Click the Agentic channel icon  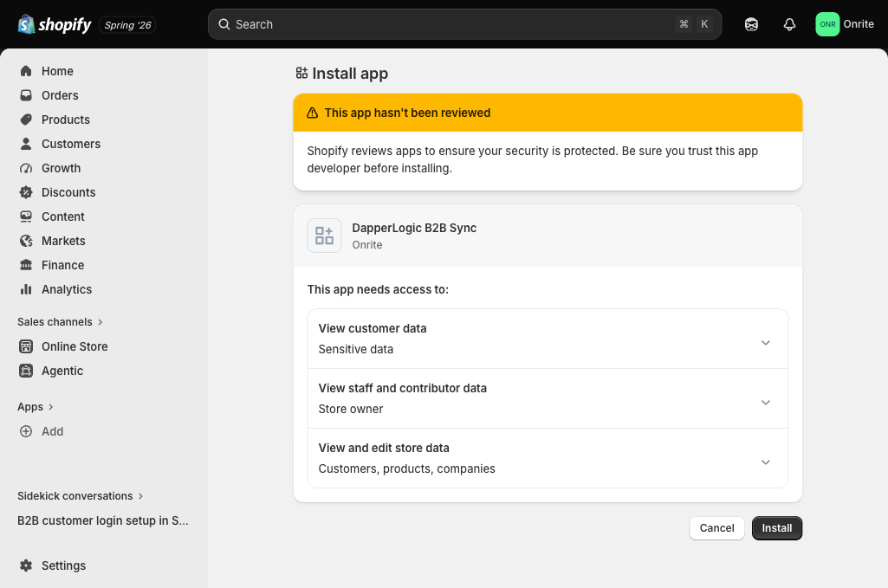pyautogui.click(x=26, y=371)
